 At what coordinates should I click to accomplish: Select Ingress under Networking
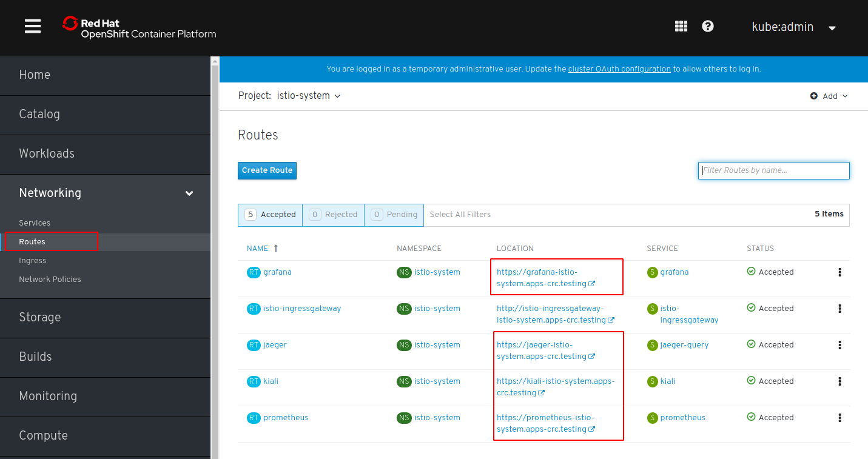click(33, 261)
